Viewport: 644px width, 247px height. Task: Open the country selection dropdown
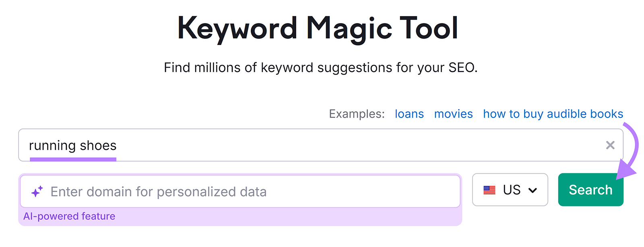[510, 189]
